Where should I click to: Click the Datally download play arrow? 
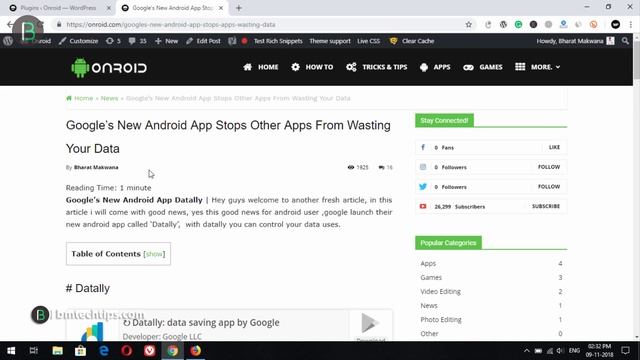coord(370,323)
